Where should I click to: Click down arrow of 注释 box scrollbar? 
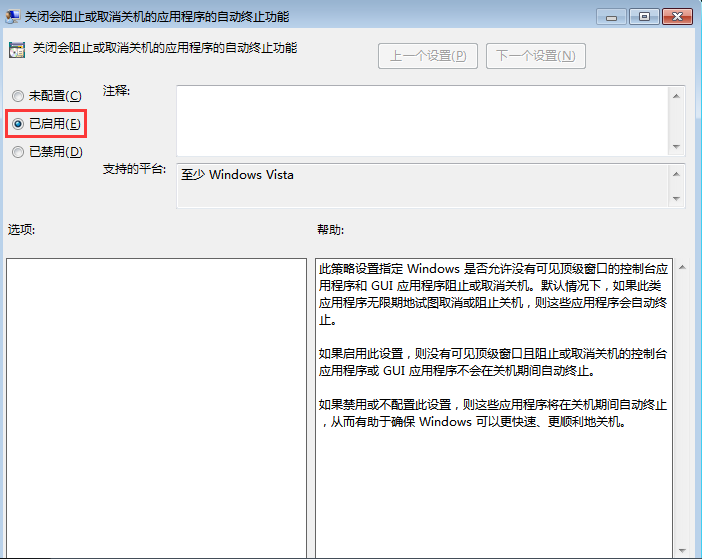coord(677,146)
